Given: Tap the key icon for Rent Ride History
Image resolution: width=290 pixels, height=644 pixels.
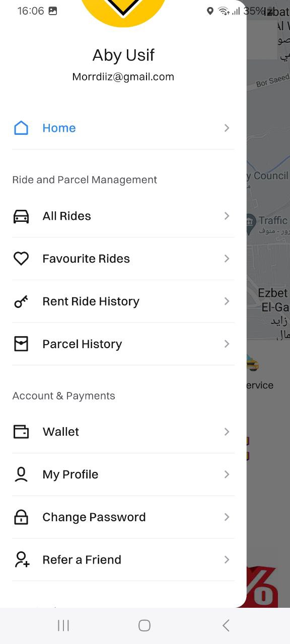Looking at the screenshot, I should coord(21,301).
